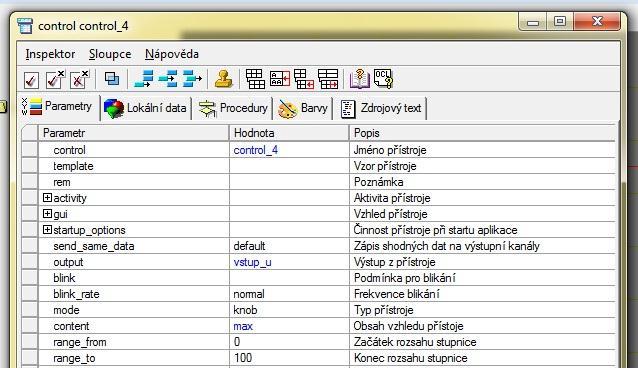Click the yellow rubber stamp icon

point(223,79)
